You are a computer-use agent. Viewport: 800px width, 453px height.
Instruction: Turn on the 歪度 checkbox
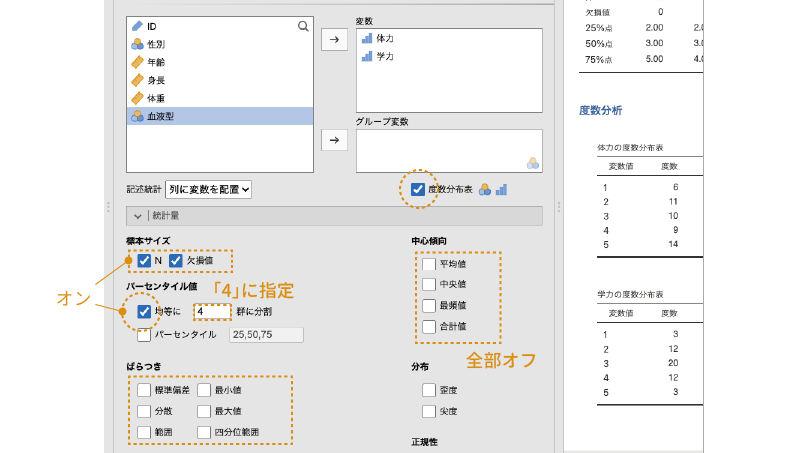429,390
